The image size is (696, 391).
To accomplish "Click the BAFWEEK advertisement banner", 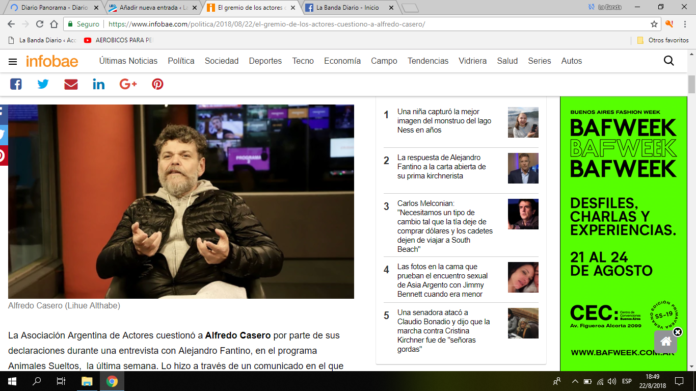I will 623,233.
